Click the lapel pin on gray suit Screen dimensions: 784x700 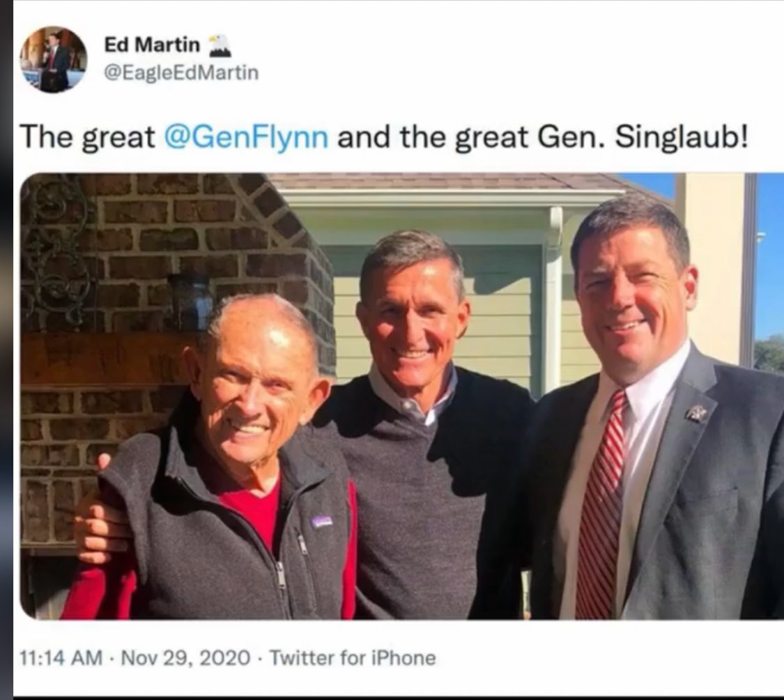pos(696,413)
